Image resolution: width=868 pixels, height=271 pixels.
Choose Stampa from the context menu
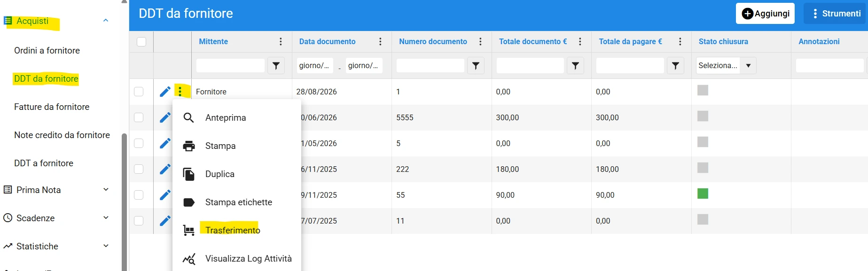[x=220, y=146]
